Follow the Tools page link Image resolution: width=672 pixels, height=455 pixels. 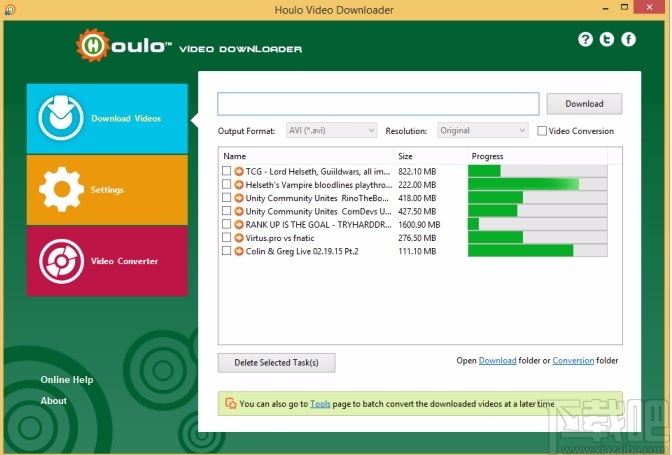320,404
